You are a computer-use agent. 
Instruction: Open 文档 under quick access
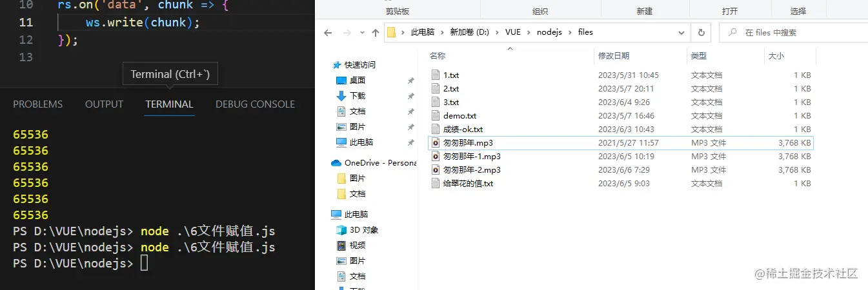click(x=357, y=111)
